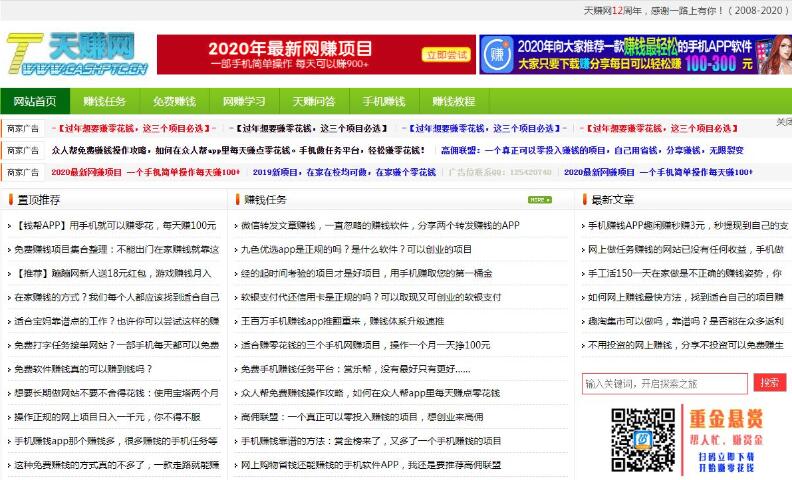Open 王百万手机赚钱app article
The image size is (792, 480).
(x=342, y=321)
